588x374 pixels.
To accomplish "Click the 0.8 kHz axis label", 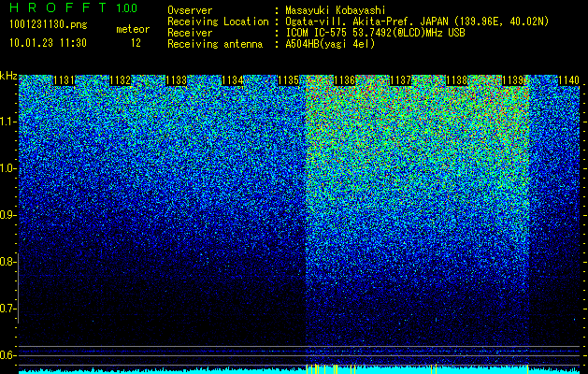I will click(7, 262).
